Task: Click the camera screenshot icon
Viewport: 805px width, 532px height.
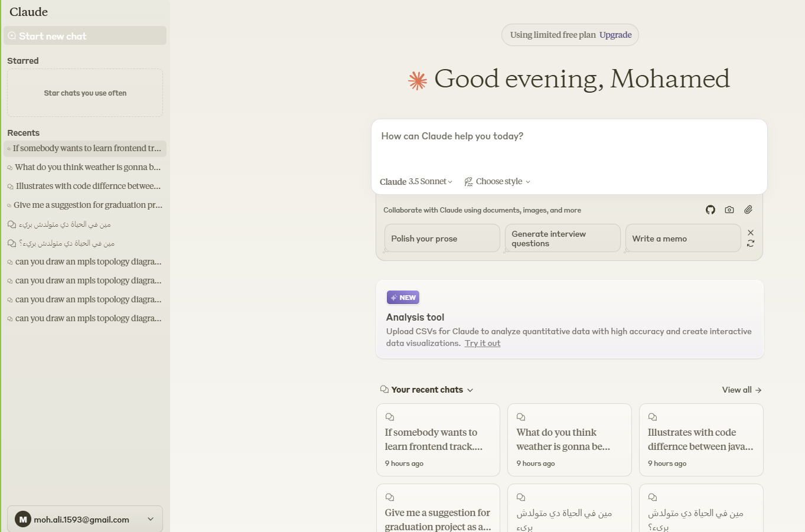Action: tap(729, 210)
